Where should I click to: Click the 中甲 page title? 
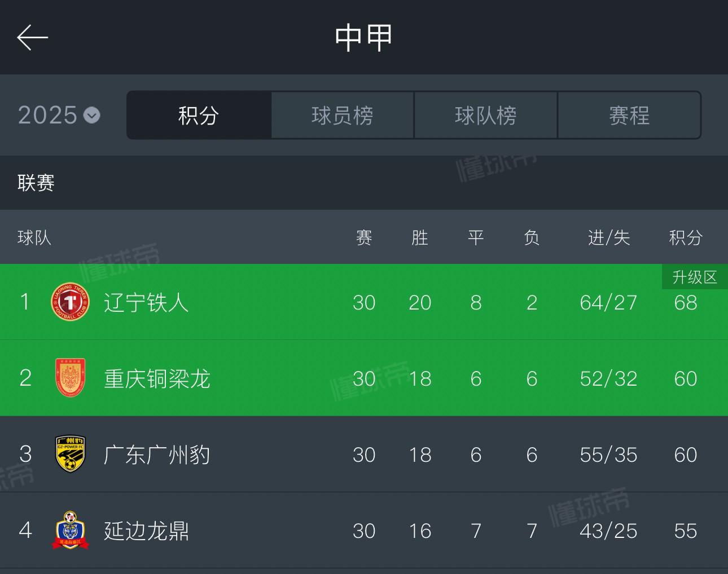[363, 37]
